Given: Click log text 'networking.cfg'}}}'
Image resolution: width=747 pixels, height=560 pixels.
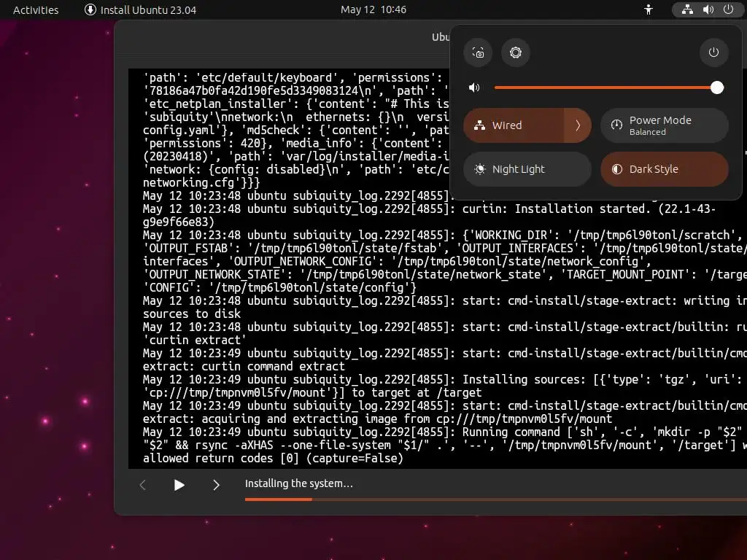Looking at the screenshot, I should [x=201, y=182].
